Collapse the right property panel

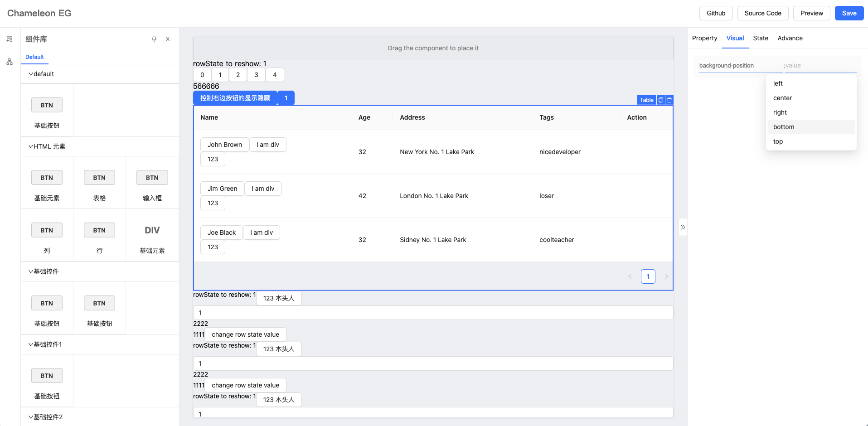(x=683, y=227)
